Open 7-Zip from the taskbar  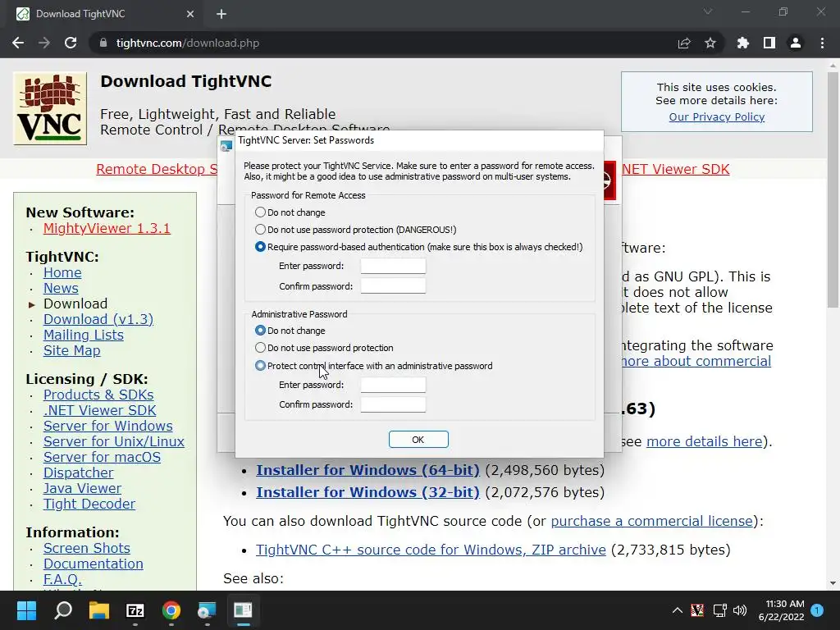point(135,610)
